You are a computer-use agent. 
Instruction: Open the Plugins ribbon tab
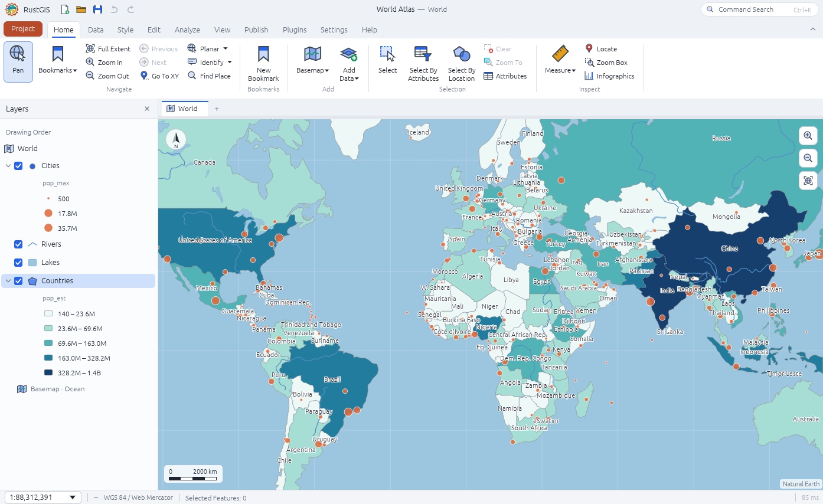tap(295, 30)
